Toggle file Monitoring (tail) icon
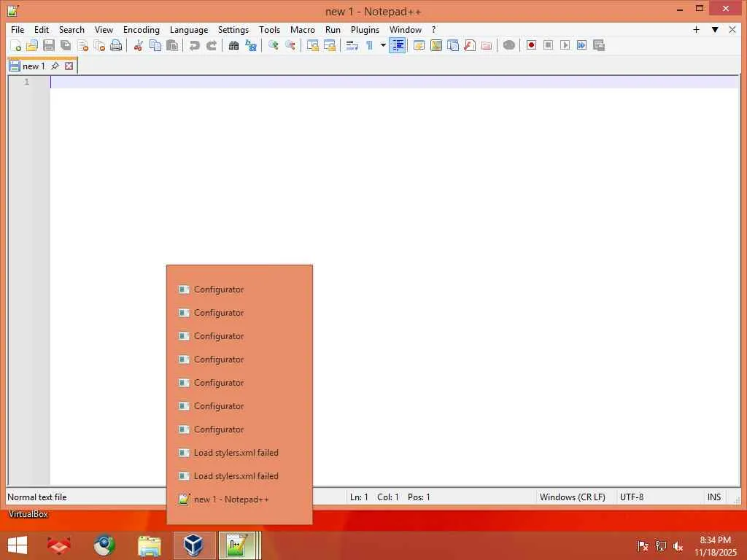This screenshot has height=560, width=747. click(508, 45)
